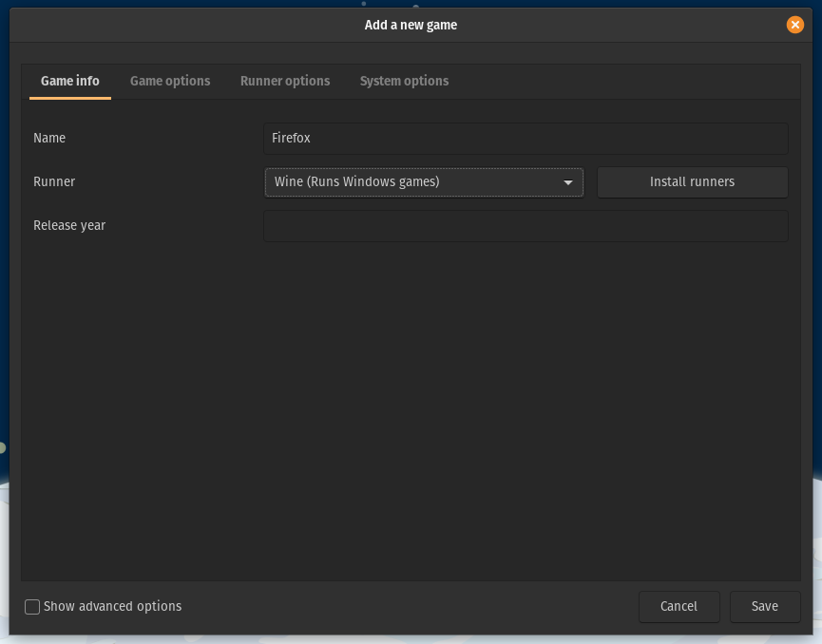Screen dimensions: 822x644
Task: Click the Name field showing Firefox
Action: [526, 138]
